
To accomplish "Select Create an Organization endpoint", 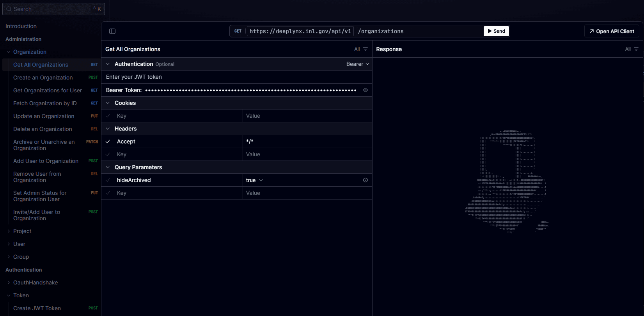I will (43, 78).
